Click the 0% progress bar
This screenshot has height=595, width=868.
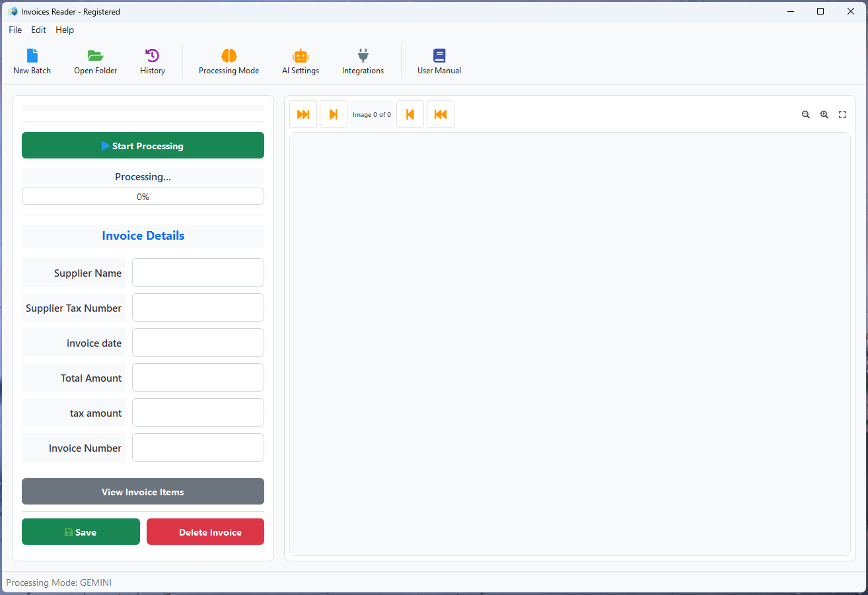point(143,196)
